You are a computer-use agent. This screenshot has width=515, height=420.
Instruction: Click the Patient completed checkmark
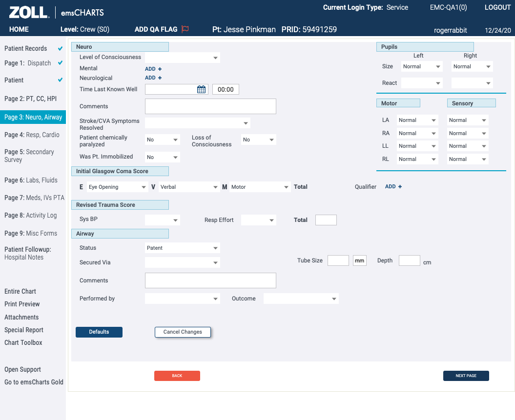click(60, 80)
